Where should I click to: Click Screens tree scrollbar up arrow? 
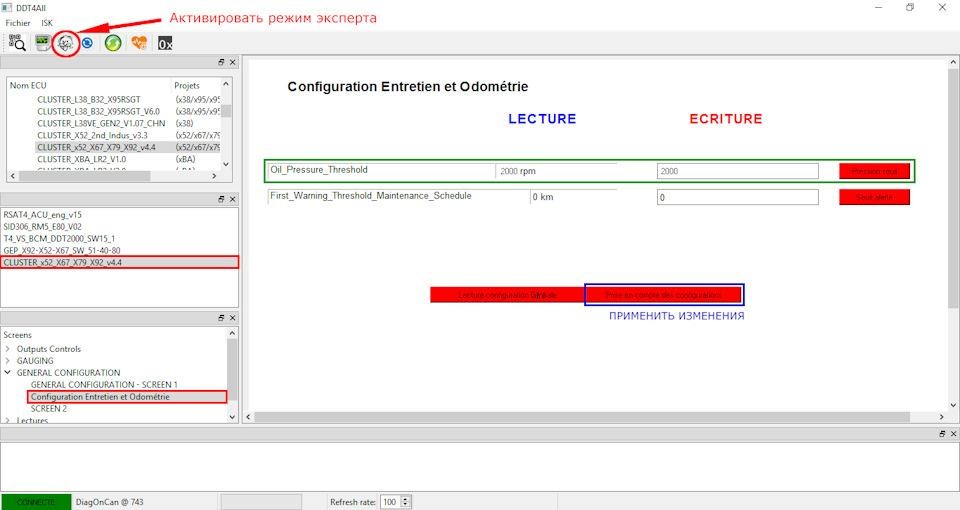(x=232, y=332)
